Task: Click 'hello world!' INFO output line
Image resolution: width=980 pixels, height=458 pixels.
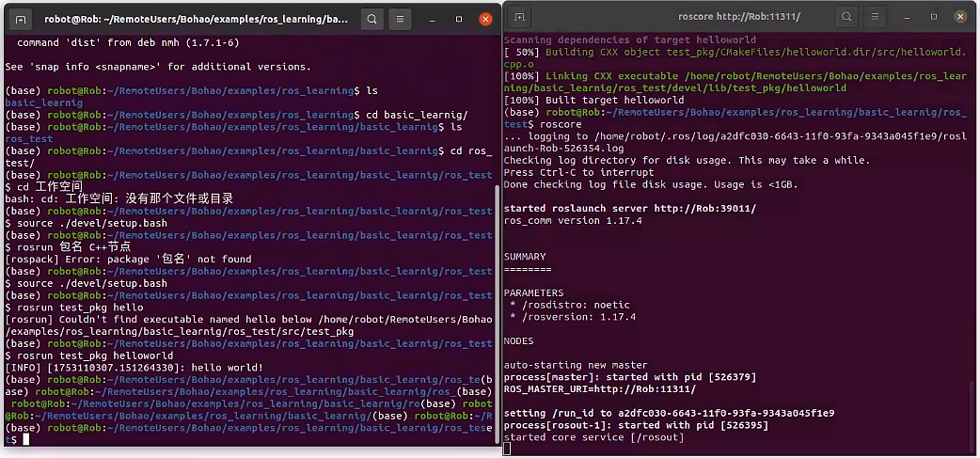Action: 134,368
